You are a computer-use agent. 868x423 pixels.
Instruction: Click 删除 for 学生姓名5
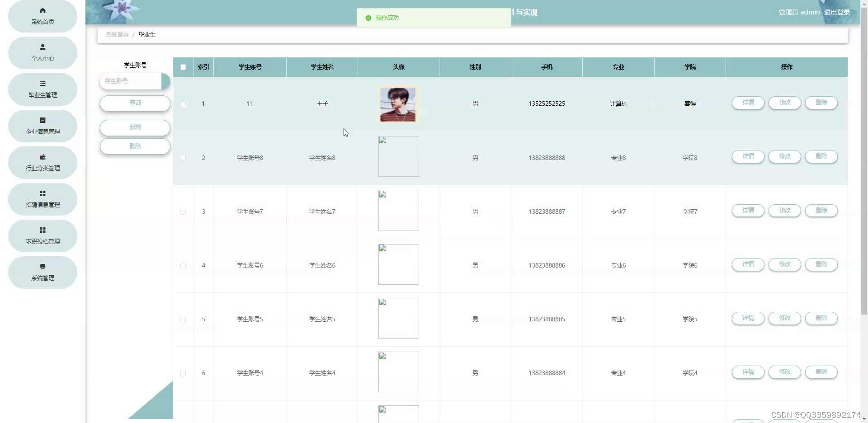point(821,318)
